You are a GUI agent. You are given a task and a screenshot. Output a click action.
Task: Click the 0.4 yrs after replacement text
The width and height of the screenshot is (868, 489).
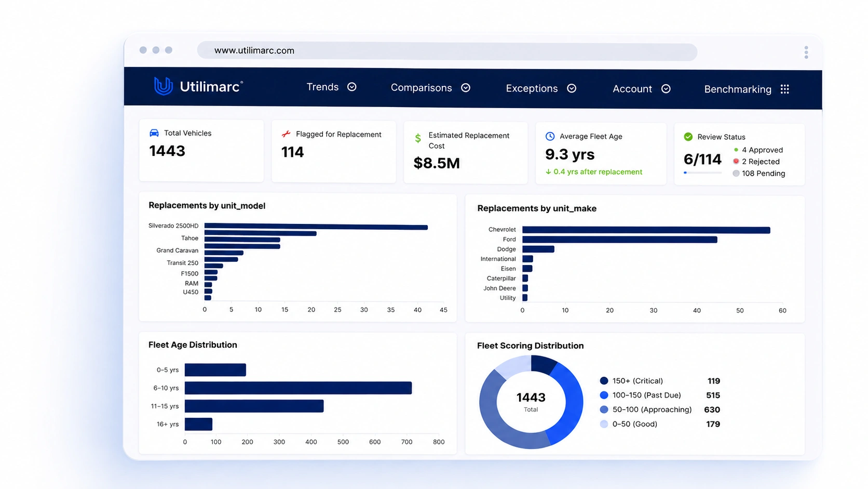(598, 172)
